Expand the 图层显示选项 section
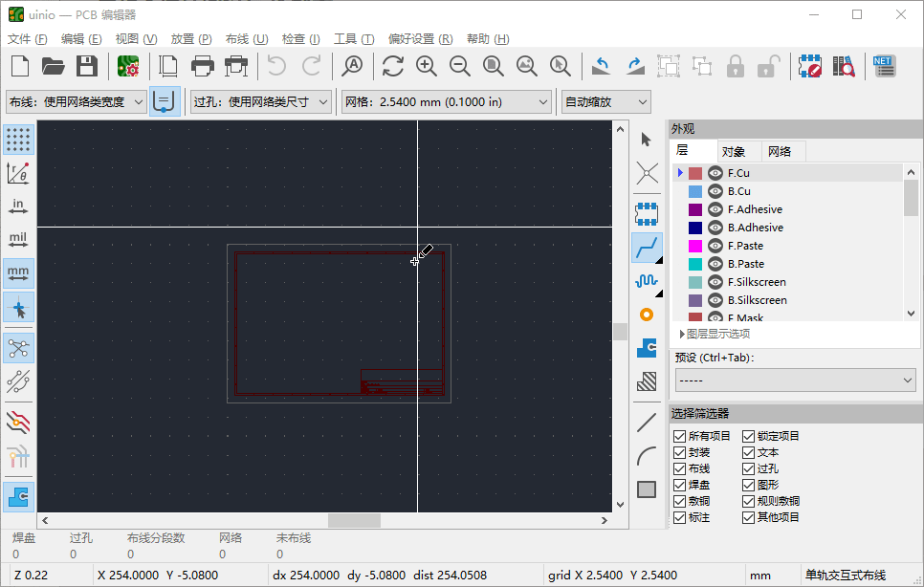The image size is (924, 587). pyautogui.click(x=715, y=334)
